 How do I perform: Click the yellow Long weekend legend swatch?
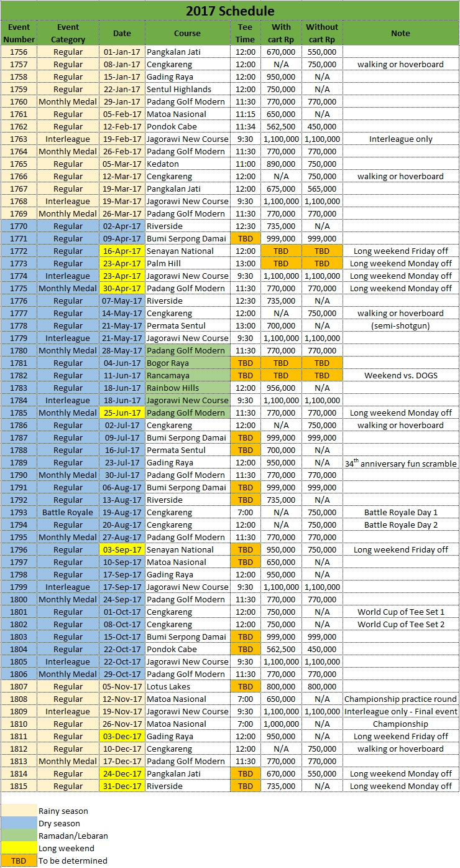[x=19, y=848]
